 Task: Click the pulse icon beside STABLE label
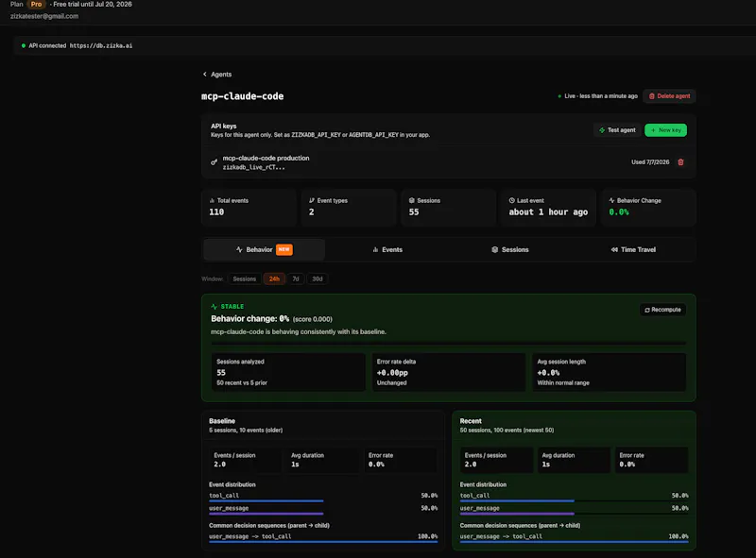pyautogui.click(x=215, y=307)
